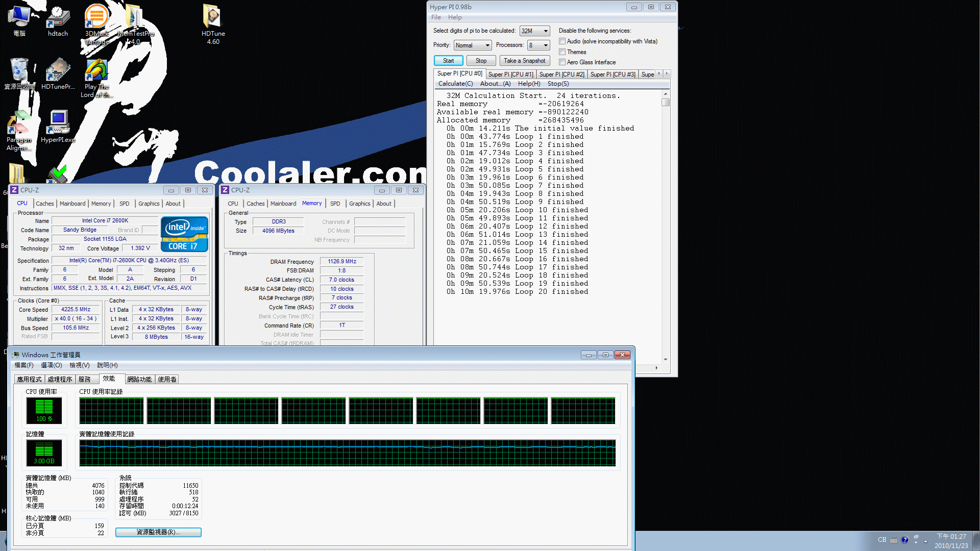This screenshot has height=551, width=980.
Task: Click the CPU-Z logo in the Memory tab window's title bar
Action: [225, 190]
